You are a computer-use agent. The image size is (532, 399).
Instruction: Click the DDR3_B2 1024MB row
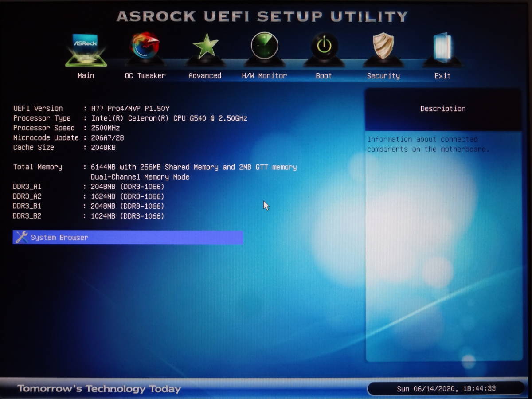(x=89, y=216)
